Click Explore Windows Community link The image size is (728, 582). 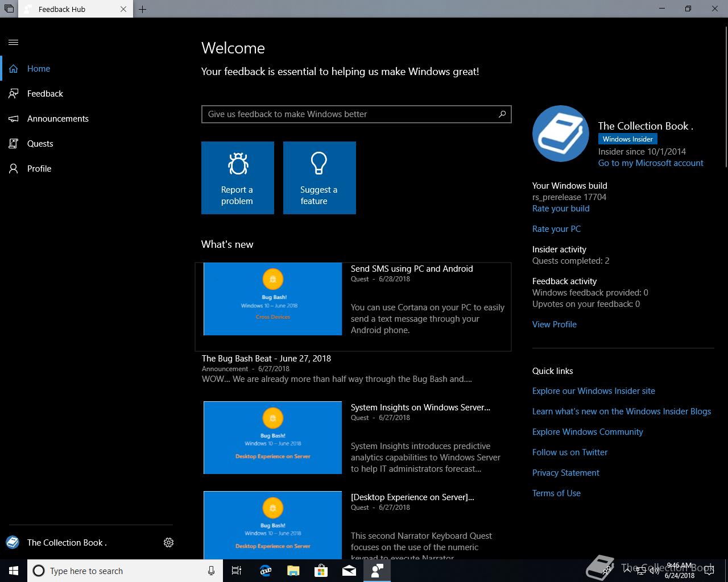[x=588, y=432]
